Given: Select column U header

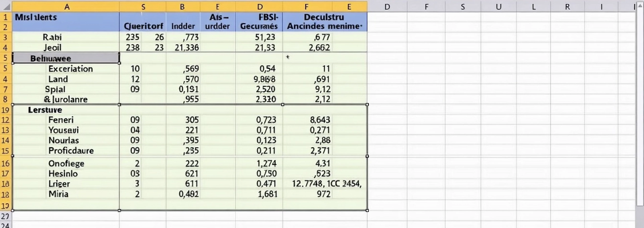Looking at the screenshot, I should coord(498,7).
